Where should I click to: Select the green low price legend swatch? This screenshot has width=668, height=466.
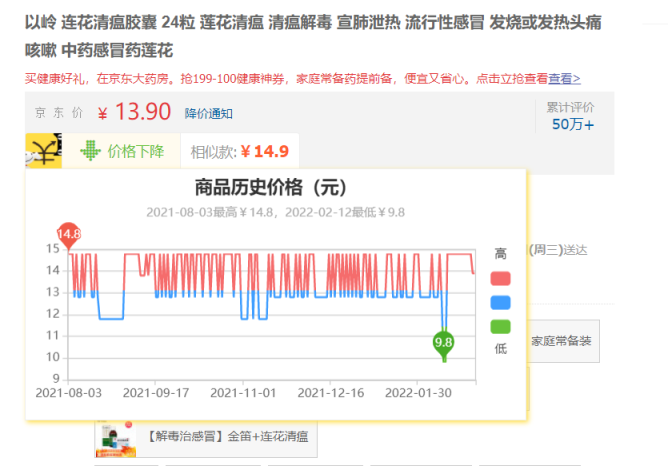pos(500,326)
